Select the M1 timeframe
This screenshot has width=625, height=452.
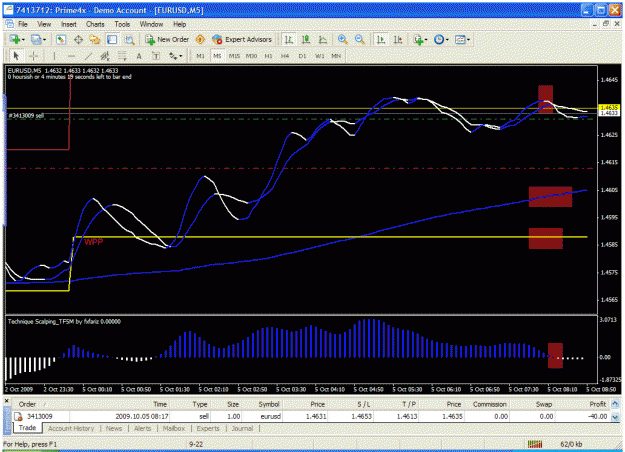point(200,56)
